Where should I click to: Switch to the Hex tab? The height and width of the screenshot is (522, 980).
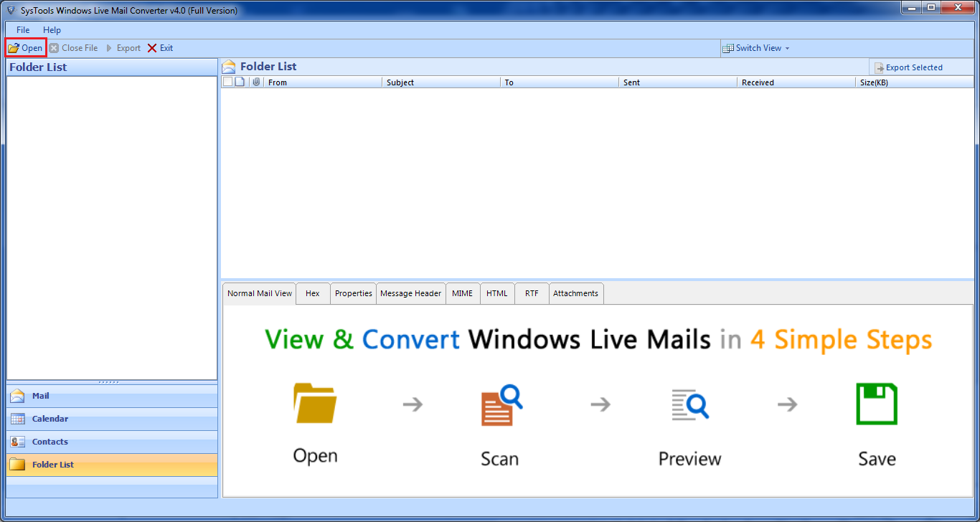click(x=313, y=293)
